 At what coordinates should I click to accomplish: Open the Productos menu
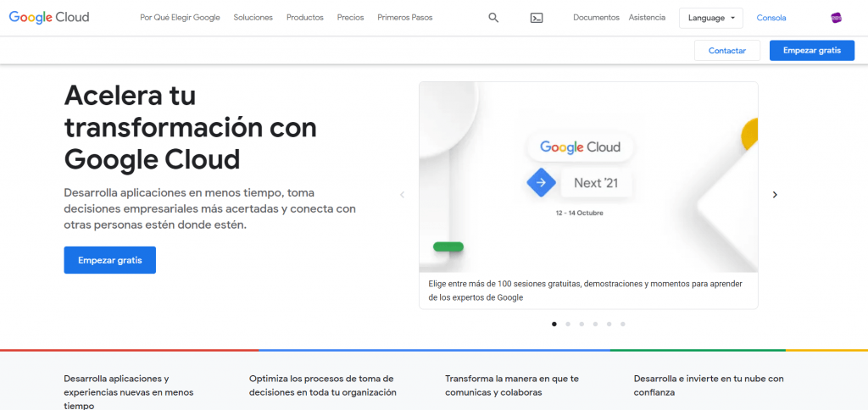pos(305,18)
